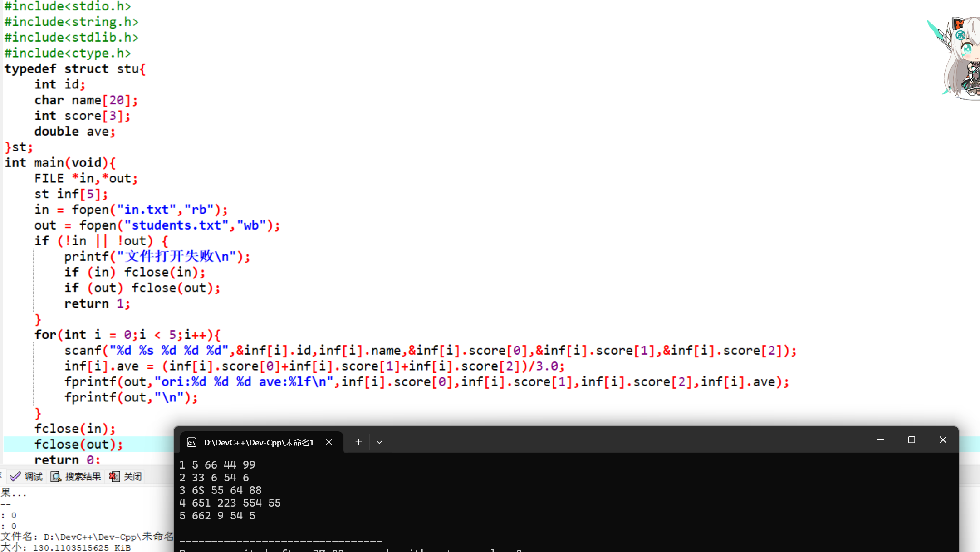The width and height of the screenshot is (980, 552).
Task: Click the purple checkmark icon on the 调试 tab
Action: (x=15, y=476)
